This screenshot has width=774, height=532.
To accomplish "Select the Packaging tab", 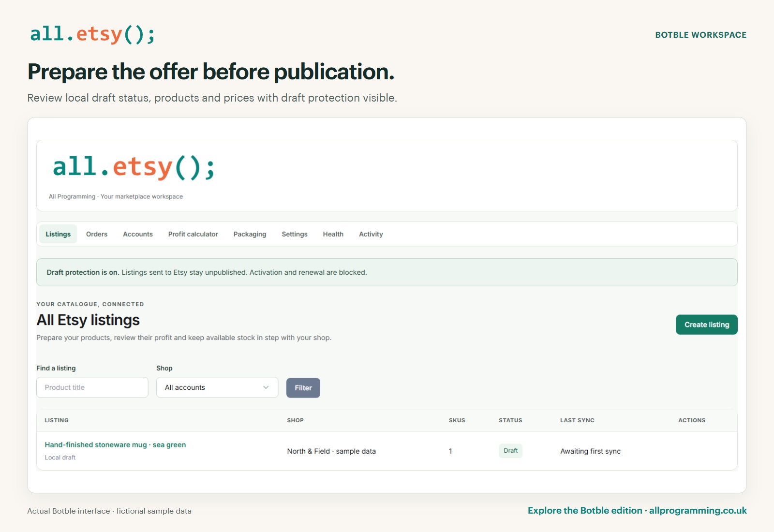I will (250, 234).
